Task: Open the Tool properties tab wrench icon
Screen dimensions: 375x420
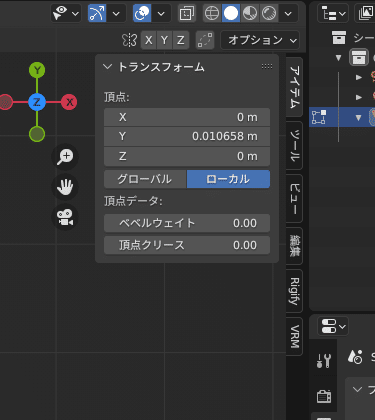Action: click(324, 361)
